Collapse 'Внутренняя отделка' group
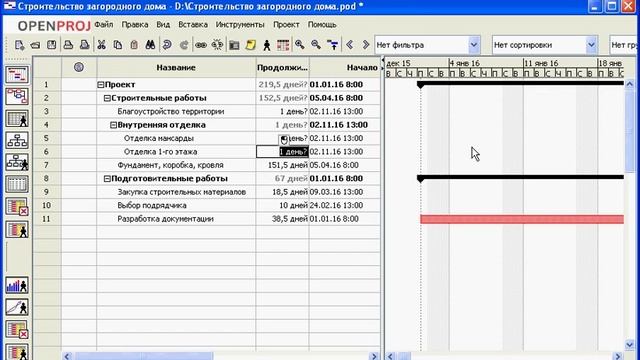 [x=113, y=125]
